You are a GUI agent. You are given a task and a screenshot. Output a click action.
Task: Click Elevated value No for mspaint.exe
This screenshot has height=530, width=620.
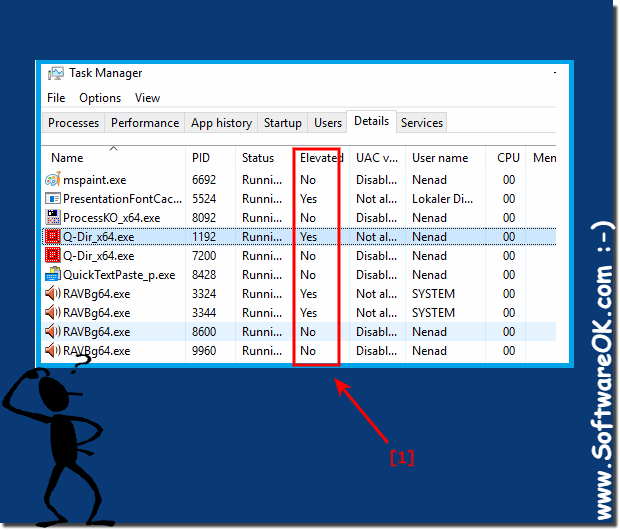pyautogui.click(x=308, y=180)
